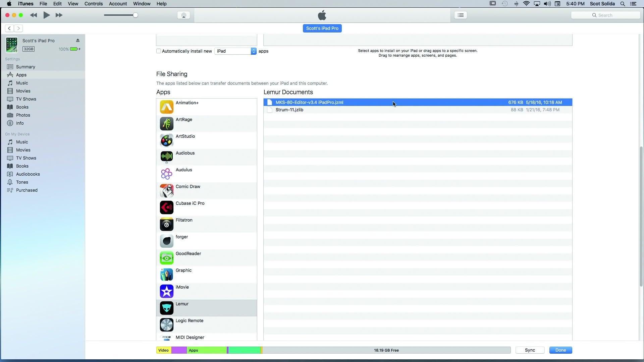The width and height of the screenshot is (644, 362).
Task: Choose the GoodReader app icon
Action: pyautogui.click(x=166, y=258)
